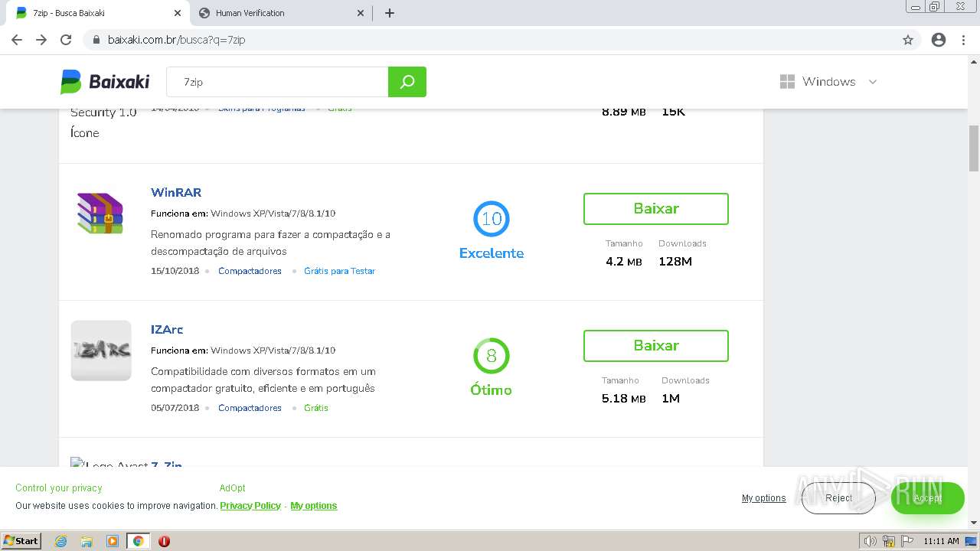Click the action center flag tray icon
The height and width of the screenshot is (551, 980).
pyautogui.click(x=907, y=541)
